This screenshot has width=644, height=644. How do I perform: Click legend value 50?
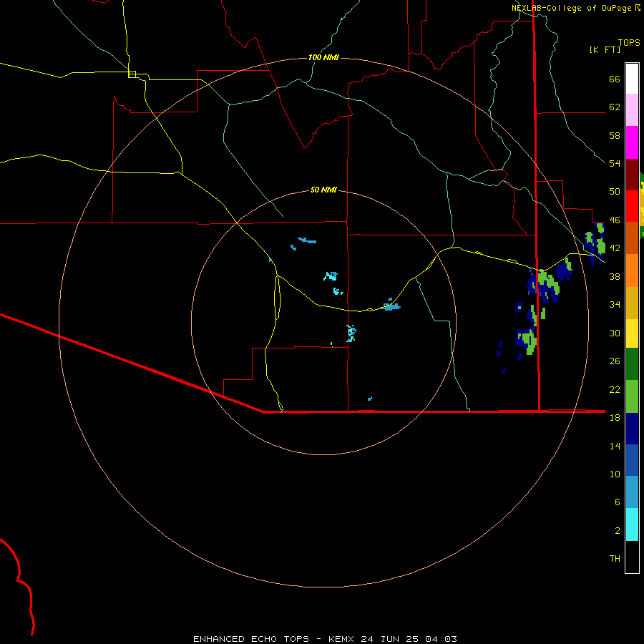click(615, 192)
